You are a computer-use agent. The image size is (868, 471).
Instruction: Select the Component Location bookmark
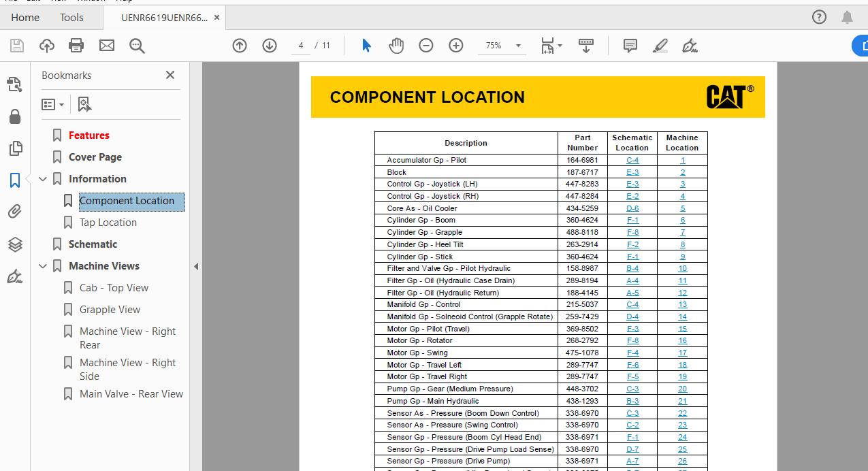pyautogui.click(x=131, y=201)
